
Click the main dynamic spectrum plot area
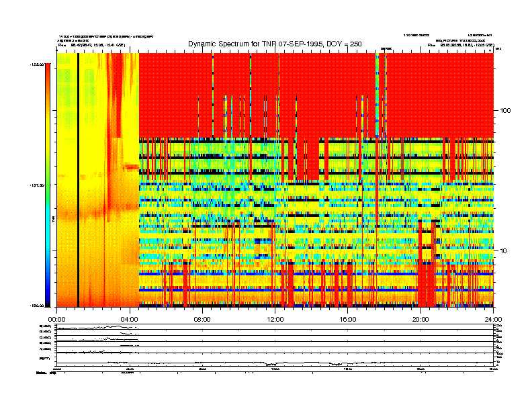click(275, 180)
